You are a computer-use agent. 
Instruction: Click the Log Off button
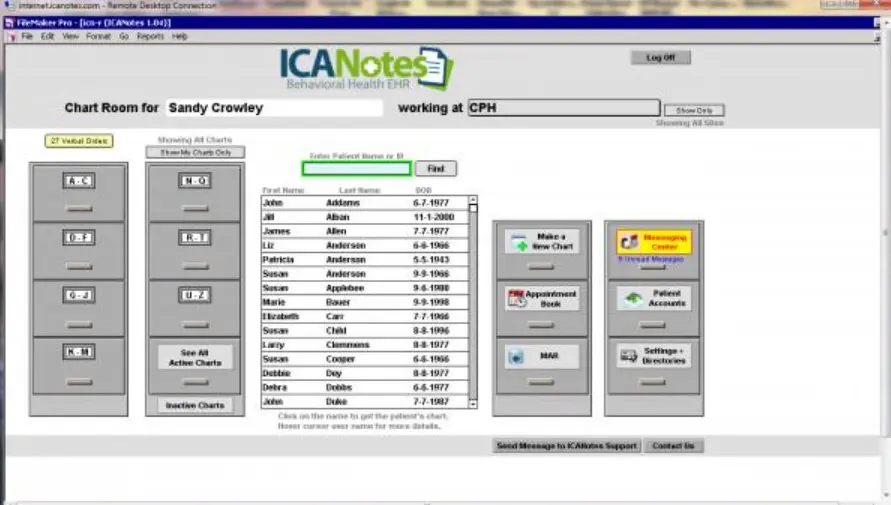pos(661,57)
